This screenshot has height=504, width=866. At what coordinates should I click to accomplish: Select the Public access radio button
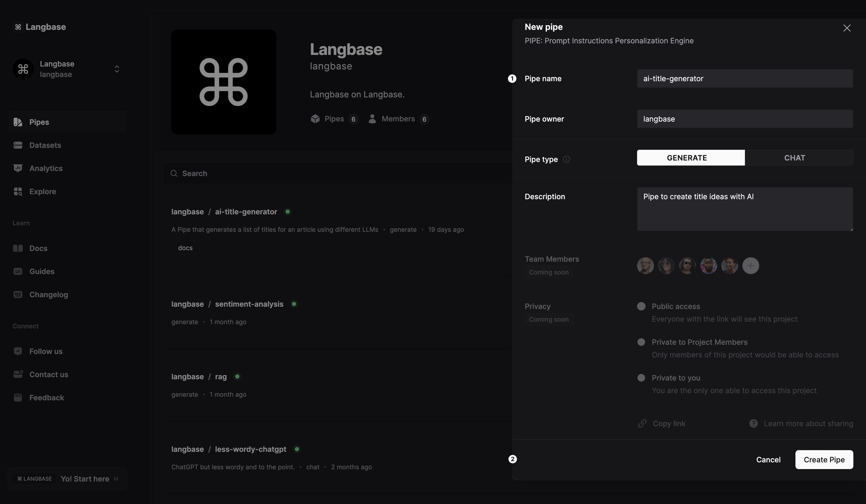[641, 306]
